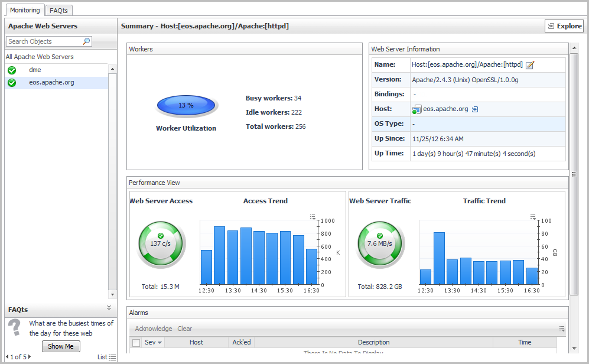Click the FAQts List view icon

[x=112, y=357]
